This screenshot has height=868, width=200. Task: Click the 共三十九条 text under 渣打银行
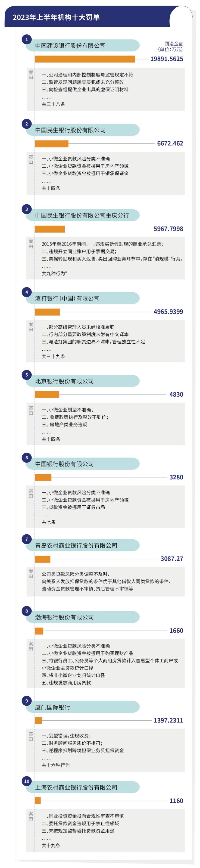tap(53, 356)
